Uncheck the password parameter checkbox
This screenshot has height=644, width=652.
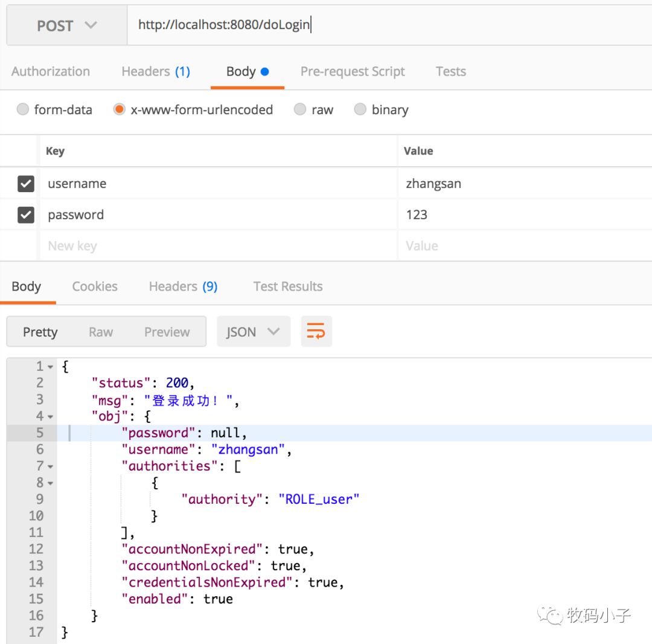26,215
